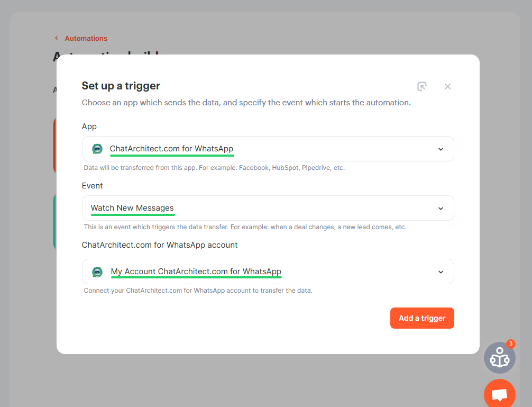Click the notification badge showing 3
The image size is (532, 407).
pyautogui.click(x=511, y=343)
